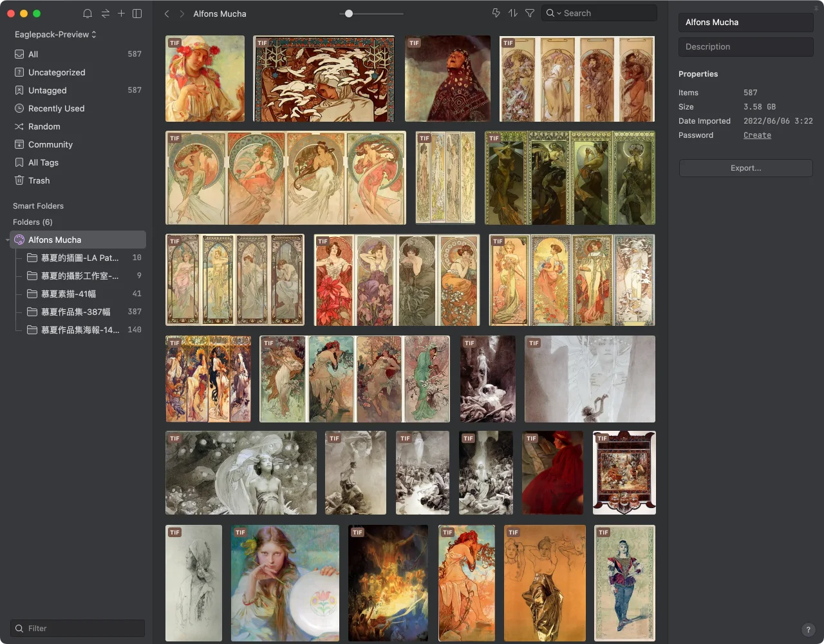This screenshot has height=644, width=824.
Task: Select the costume figure in blue trousers thumbnail
Action: (x=625, y=583)
